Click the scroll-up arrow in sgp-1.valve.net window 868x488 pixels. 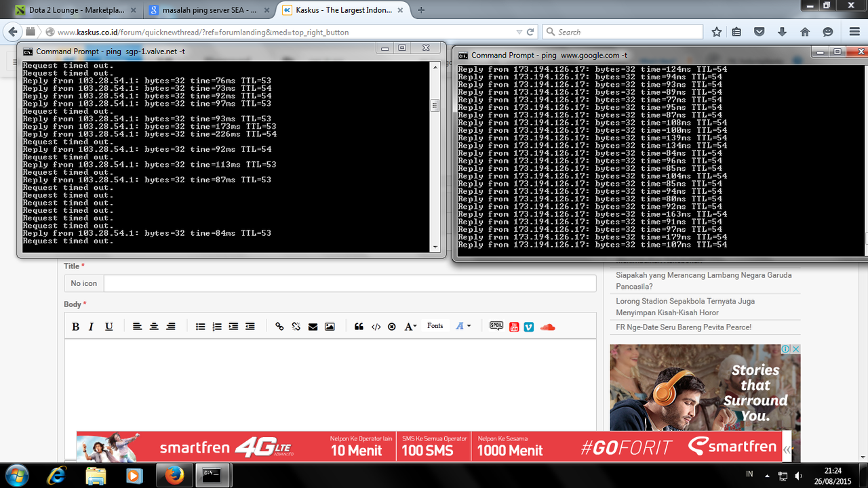tap(436, 66)
